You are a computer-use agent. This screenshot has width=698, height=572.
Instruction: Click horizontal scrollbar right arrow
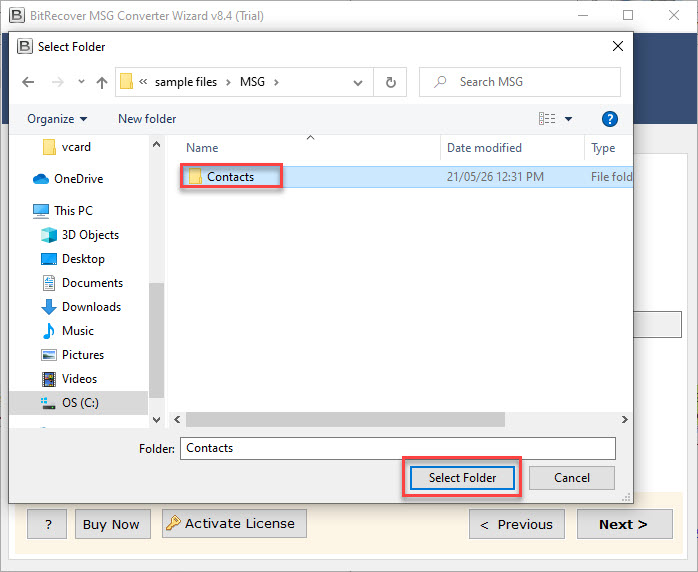[625, 419]
